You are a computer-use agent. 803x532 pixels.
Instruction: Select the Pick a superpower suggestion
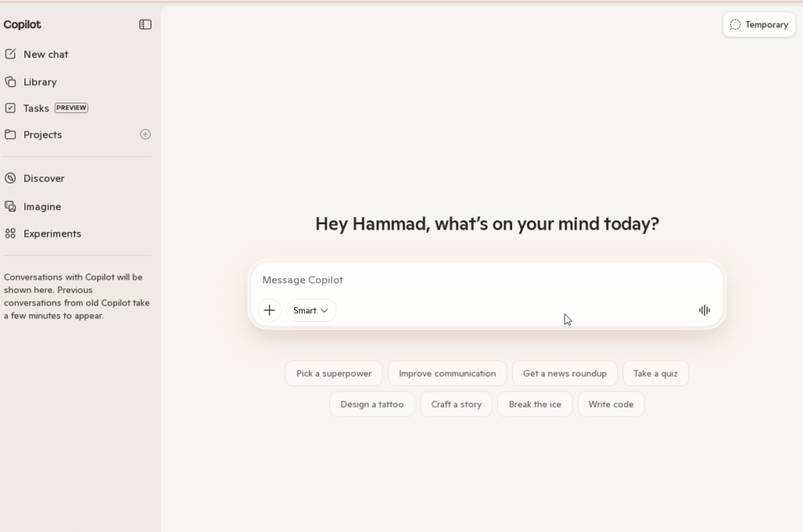point(334,374)
